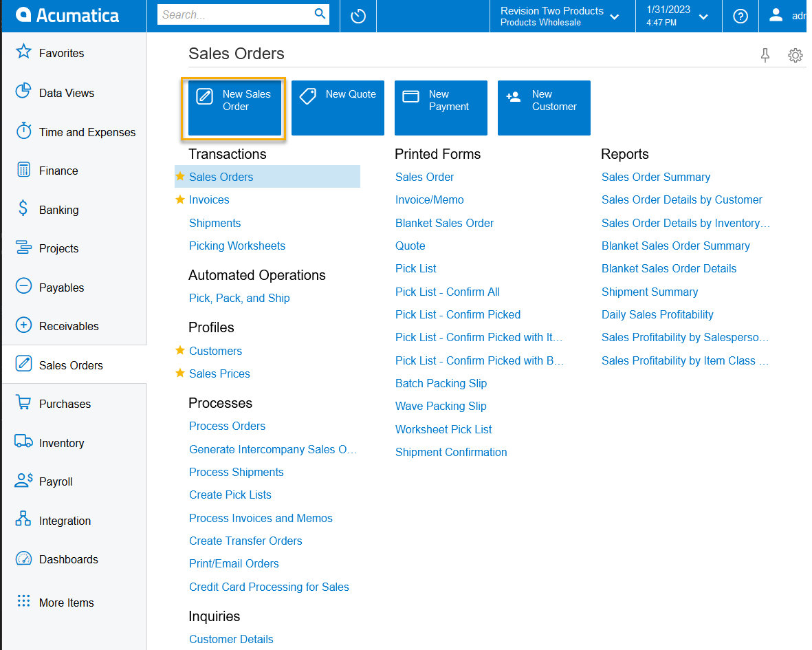Click the New Payment tile
Viewport: 812px width, 650px height.
(441, 108)
